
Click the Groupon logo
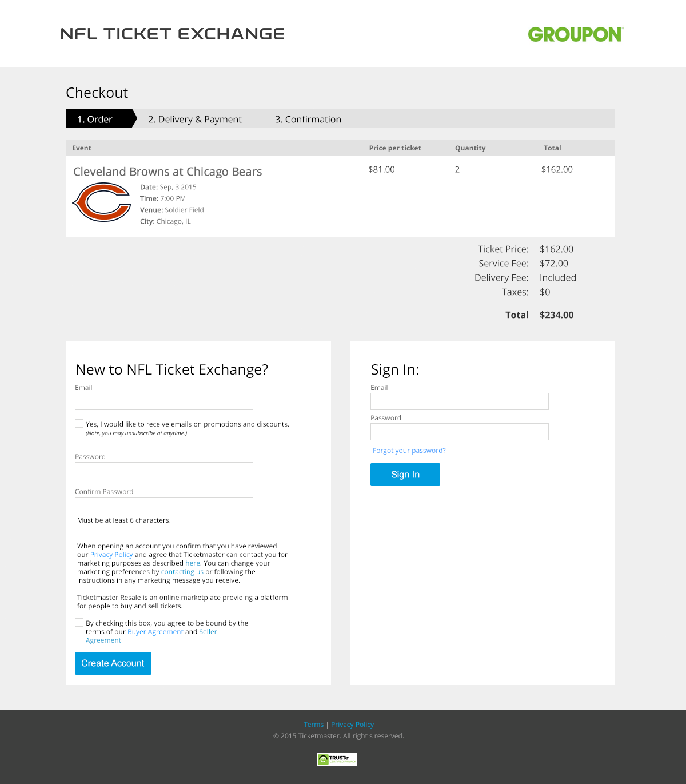click(576, 34)
